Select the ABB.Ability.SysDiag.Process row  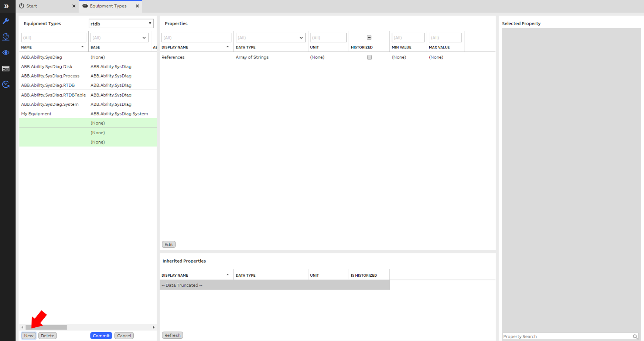click(88, 76)
